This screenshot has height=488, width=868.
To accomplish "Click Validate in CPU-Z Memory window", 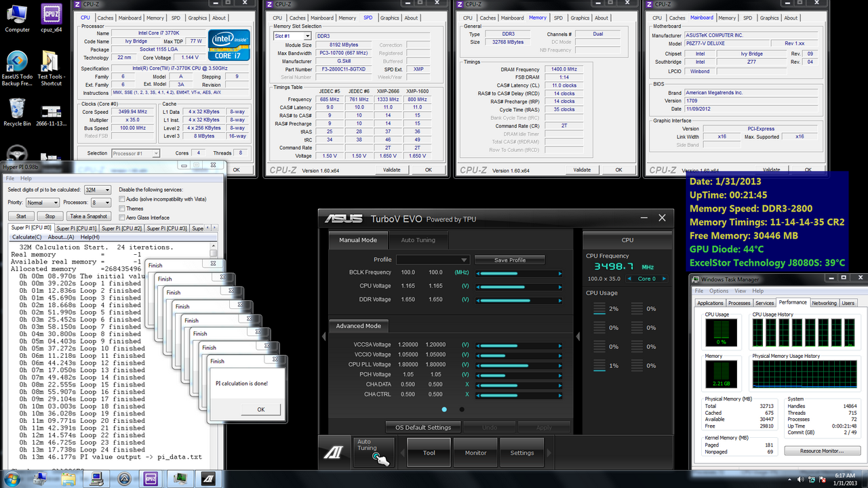I will pos(582,170).
